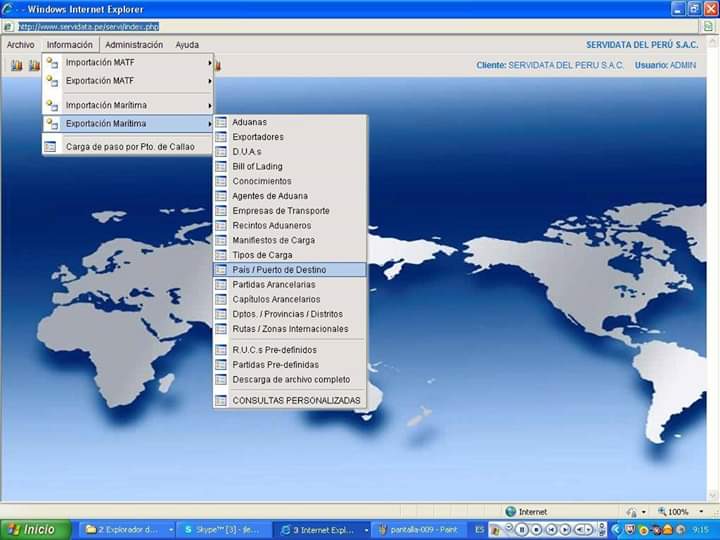The image size is (720, 540).
Task: Click the first toolbar icon under Archivo
Action: (x=16, y=66)
